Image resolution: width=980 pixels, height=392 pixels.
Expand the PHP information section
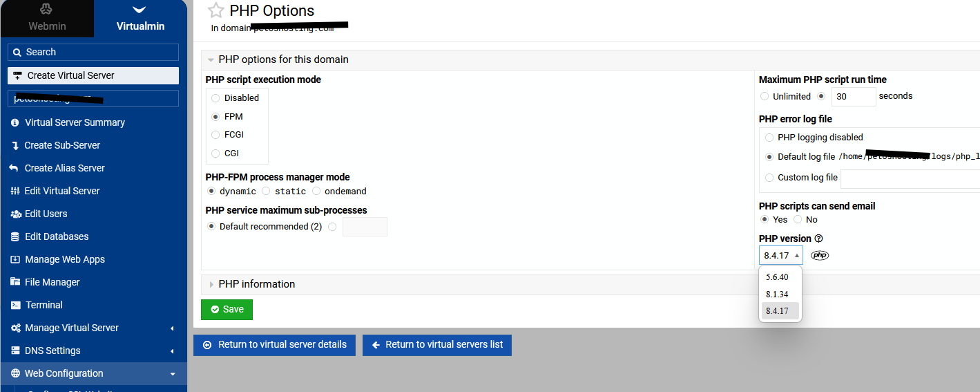point(256,284)
